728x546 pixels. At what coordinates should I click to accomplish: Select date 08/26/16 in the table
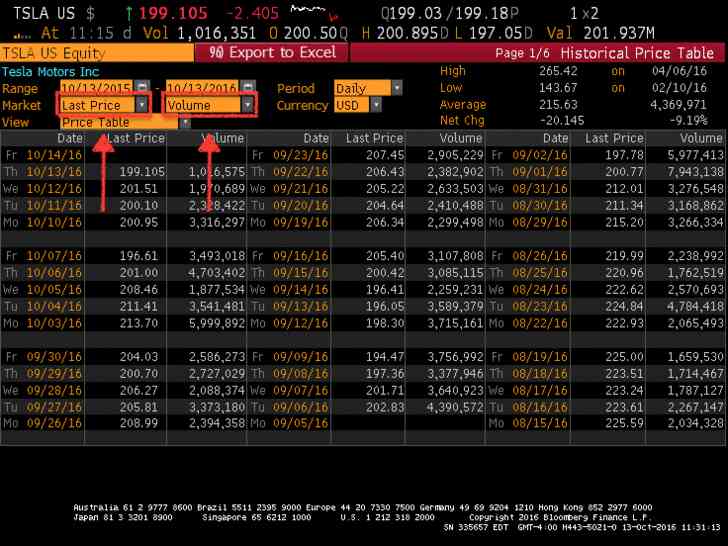[x=540, y=256]
